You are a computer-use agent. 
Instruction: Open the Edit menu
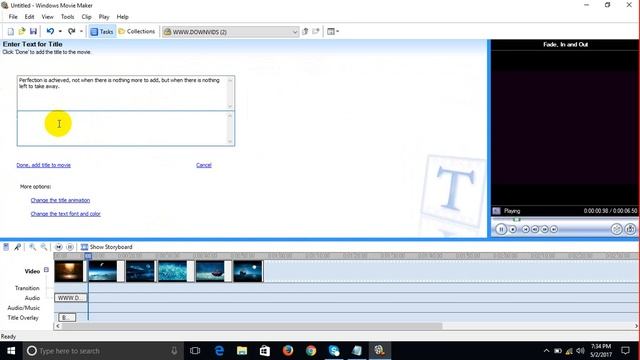29,17
